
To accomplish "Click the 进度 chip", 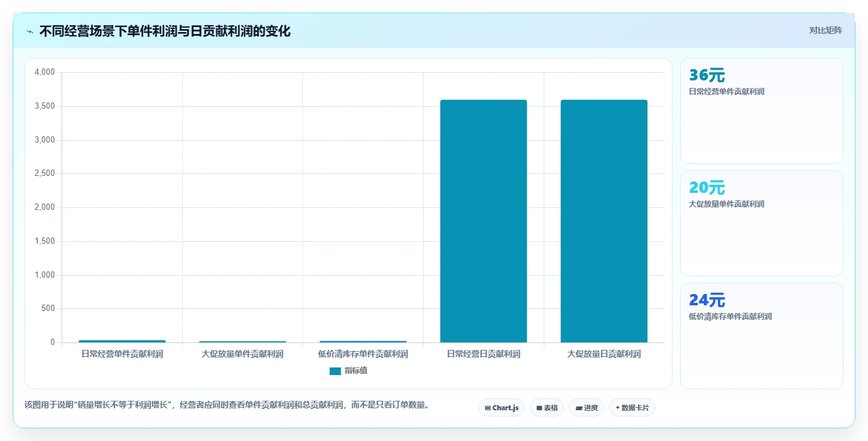I will (x=586, y=408).
